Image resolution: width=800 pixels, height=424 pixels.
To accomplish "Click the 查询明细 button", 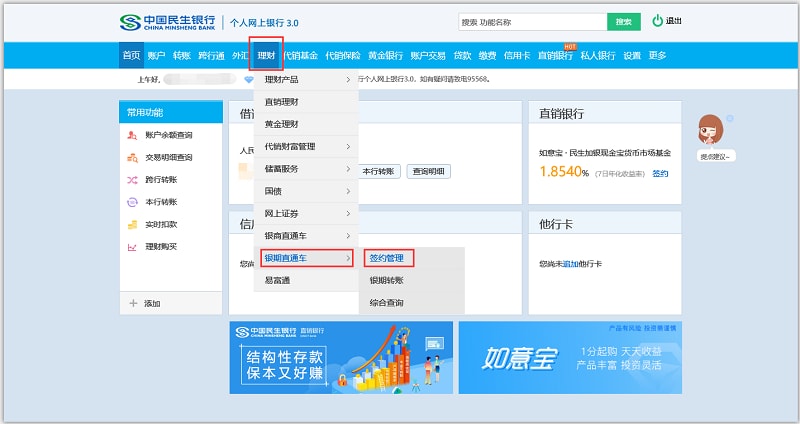I will 429,171.
